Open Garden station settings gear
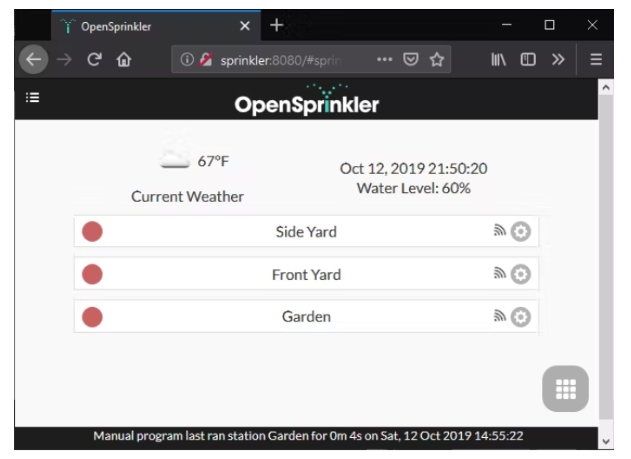This screenshot has height=459, width=631. (x=521, y=317)
